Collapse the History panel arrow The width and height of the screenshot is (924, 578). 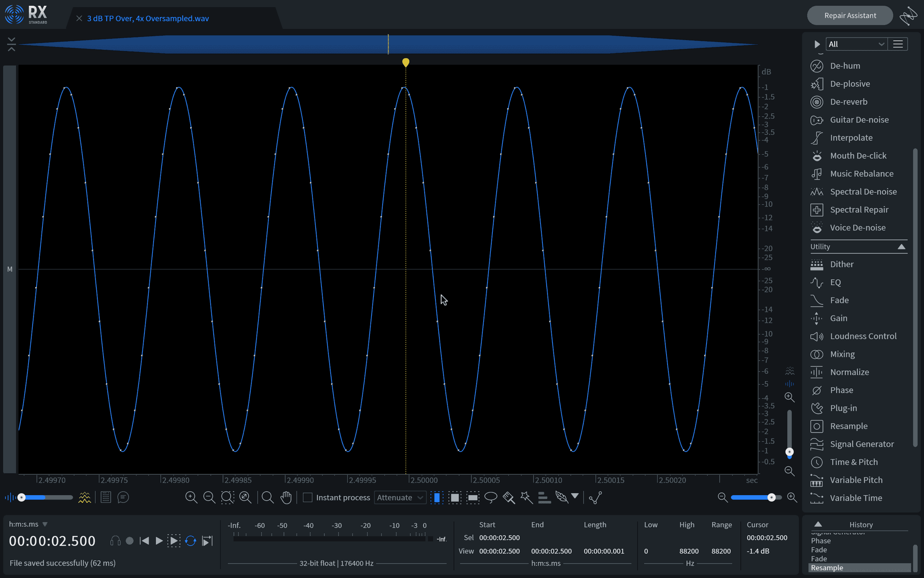[x=818, y=524]
